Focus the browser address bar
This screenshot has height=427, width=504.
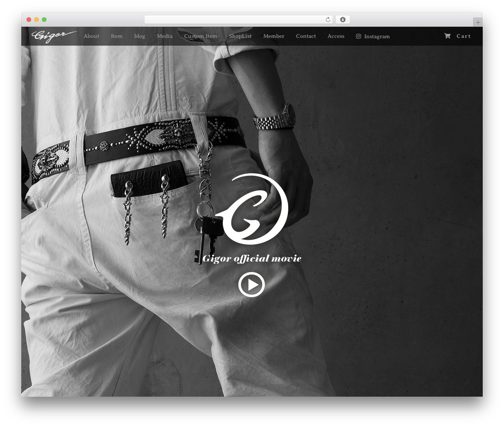click(238, 20)
